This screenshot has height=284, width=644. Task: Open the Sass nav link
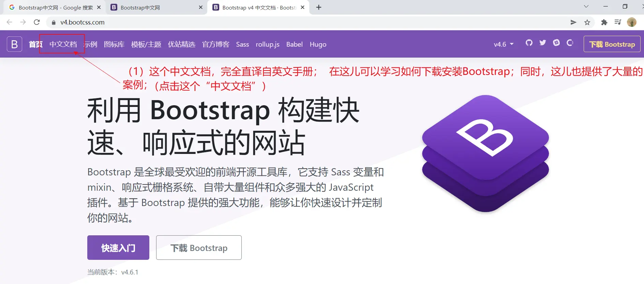click(242, 44)
